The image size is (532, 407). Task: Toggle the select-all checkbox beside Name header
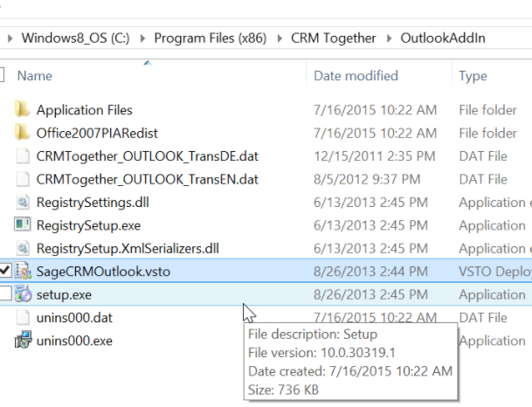(2, 74)
